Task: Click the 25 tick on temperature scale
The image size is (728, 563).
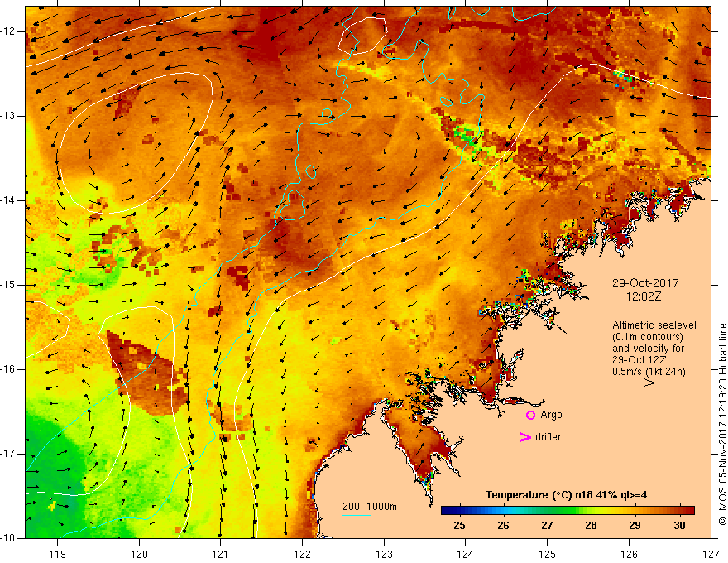Action: click(460, 526)
